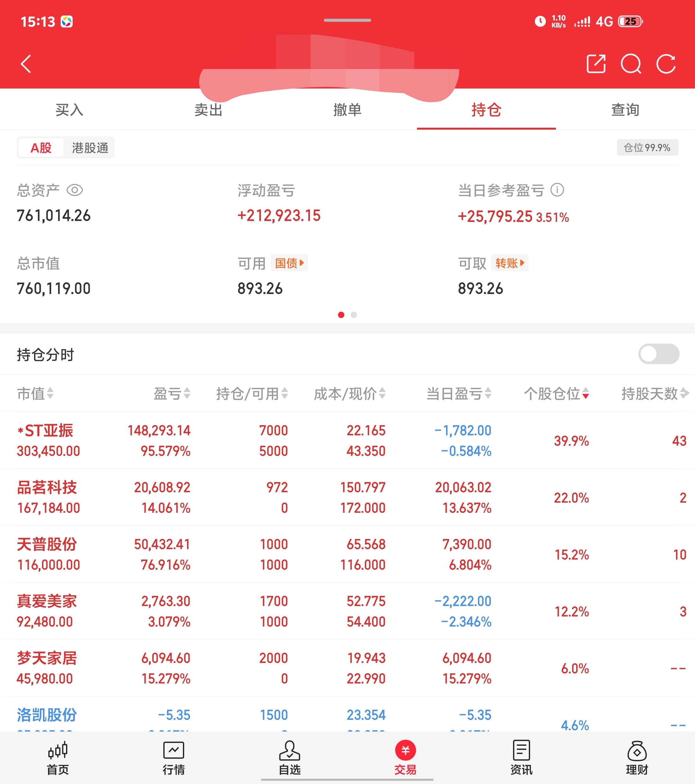Tap the 国债 button

click(289, 263)
